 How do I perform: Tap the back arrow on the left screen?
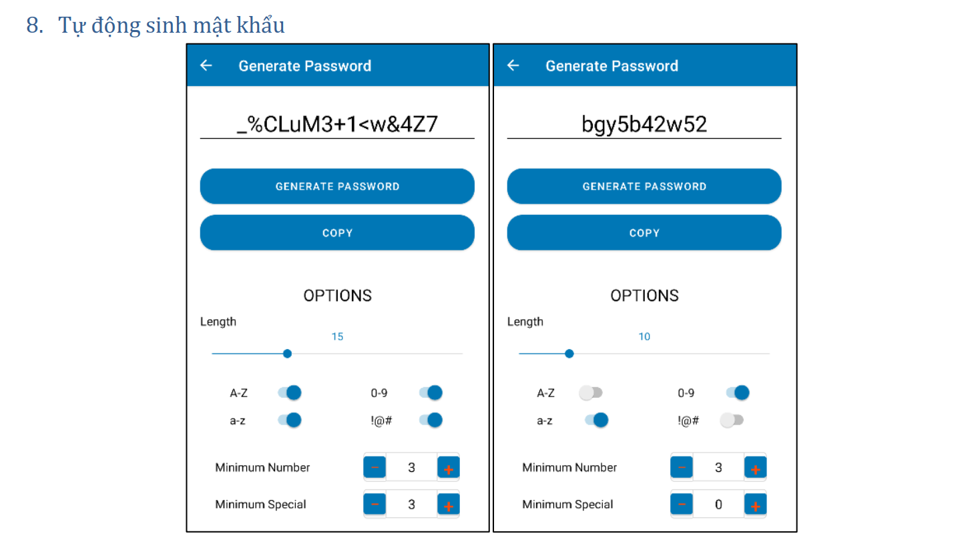[x=206, y=65]
